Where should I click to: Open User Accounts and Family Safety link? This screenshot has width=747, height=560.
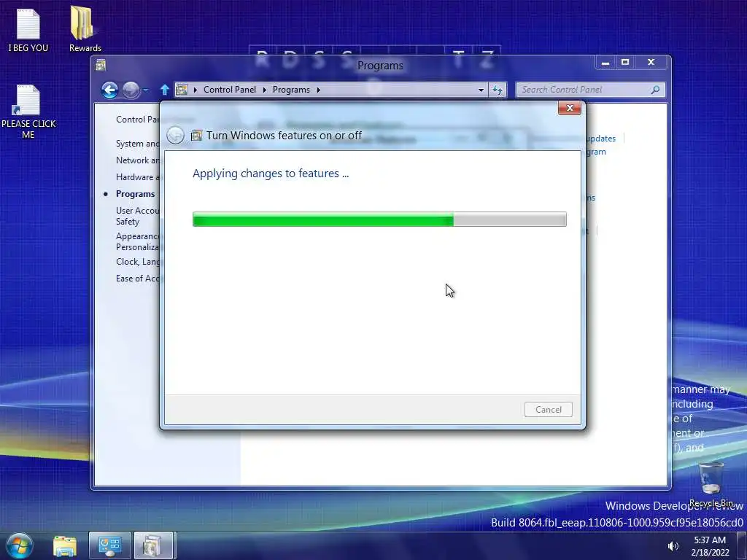point(137,216)
